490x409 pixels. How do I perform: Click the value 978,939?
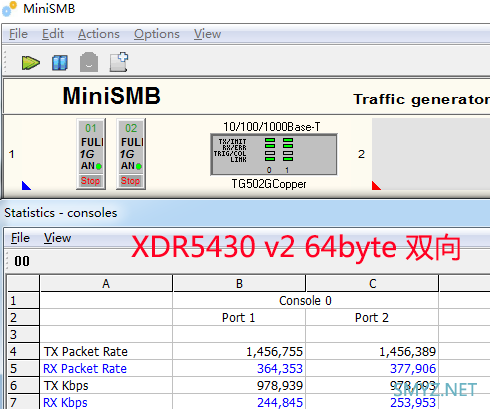point(280,386)
